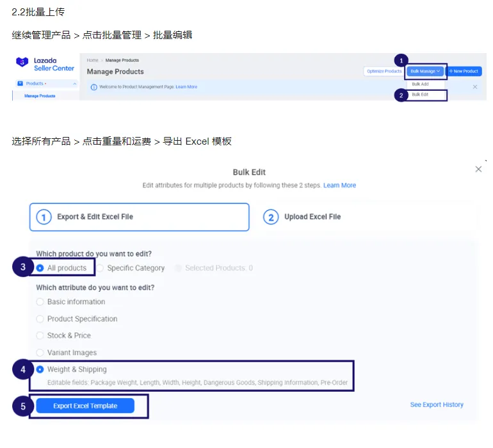The image size is (493, 448).
Task: Click the New Product button
Action: 464,71
